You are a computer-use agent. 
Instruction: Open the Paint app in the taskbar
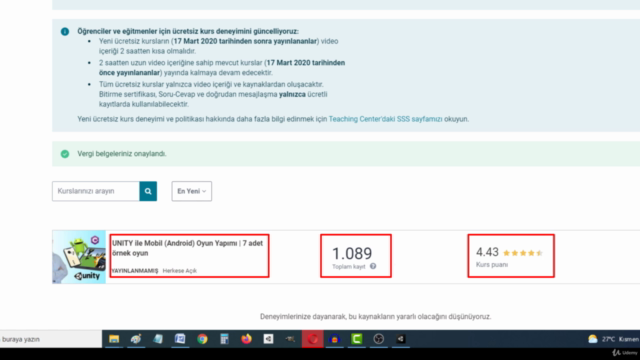pos(136,339)
